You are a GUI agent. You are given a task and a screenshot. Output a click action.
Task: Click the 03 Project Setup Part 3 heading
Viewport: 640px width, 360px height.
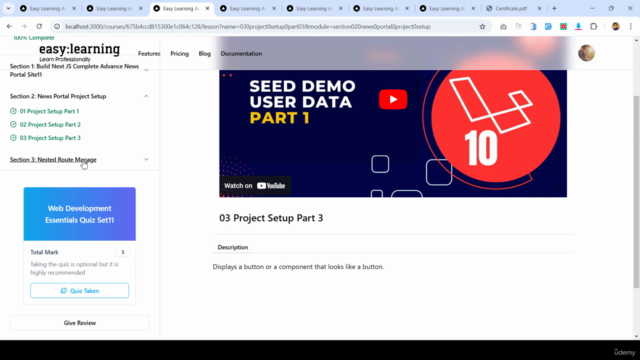(x=271, y=218)
